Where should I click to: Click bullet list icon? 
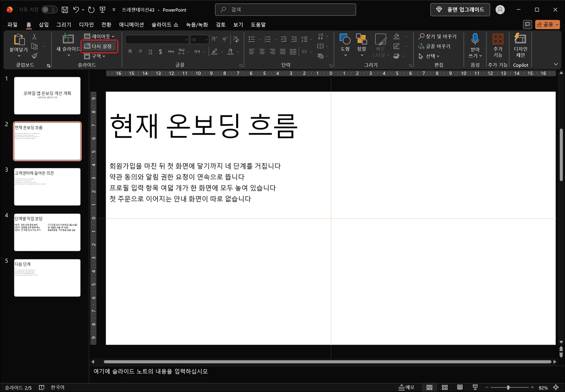(x=251, y=39)
